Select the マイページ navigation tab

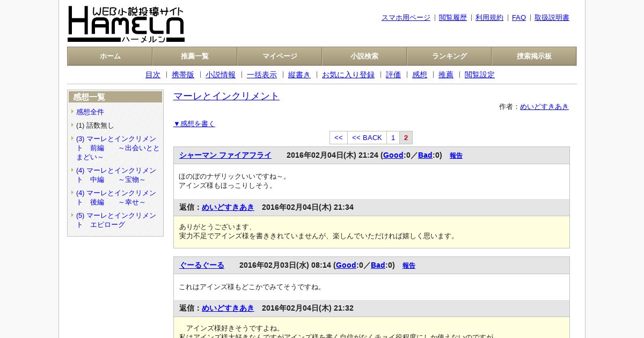tap(280, 56)
